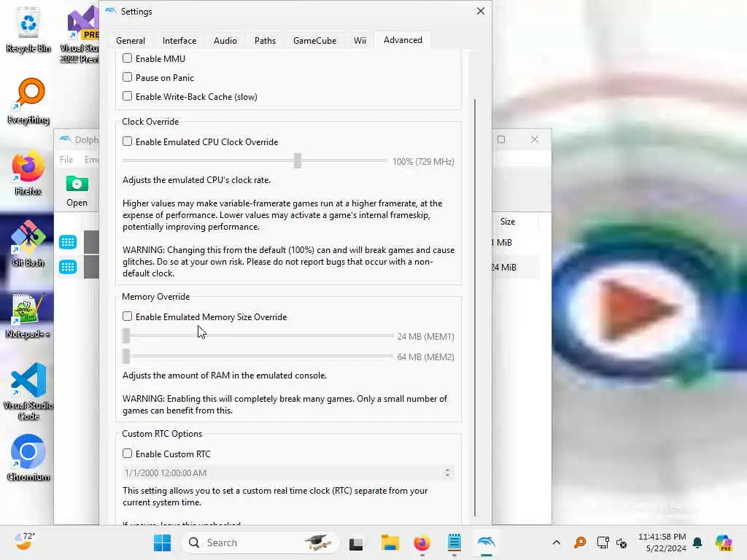The image size is (747, 560).
Task: Click the first blue platform icon in Dolphin game list
Action: [68, 242]
